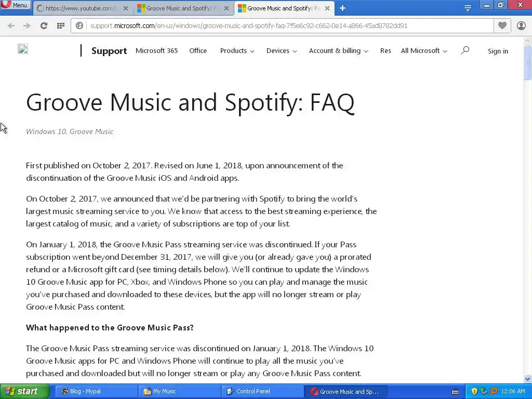Select Groove Music and Sp... taskbar button
Viewport: 532px width, 399px height.
tap(346, 392)
